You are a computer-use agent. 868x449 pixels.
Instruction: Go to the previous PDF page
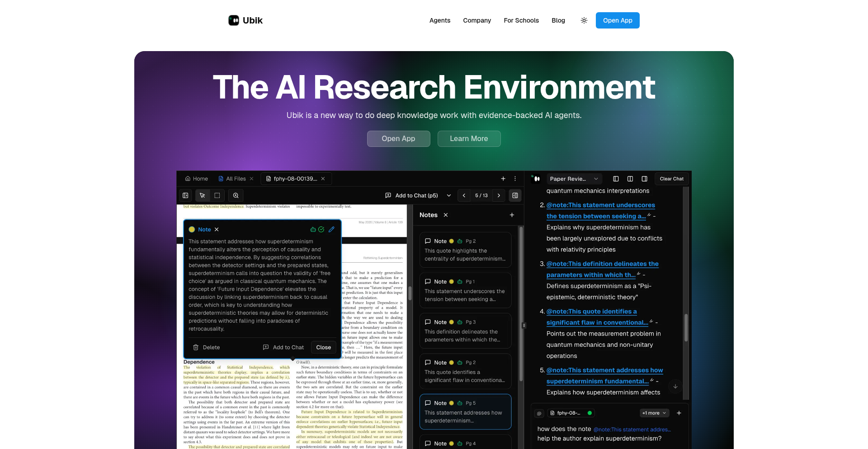coord(464,195)
